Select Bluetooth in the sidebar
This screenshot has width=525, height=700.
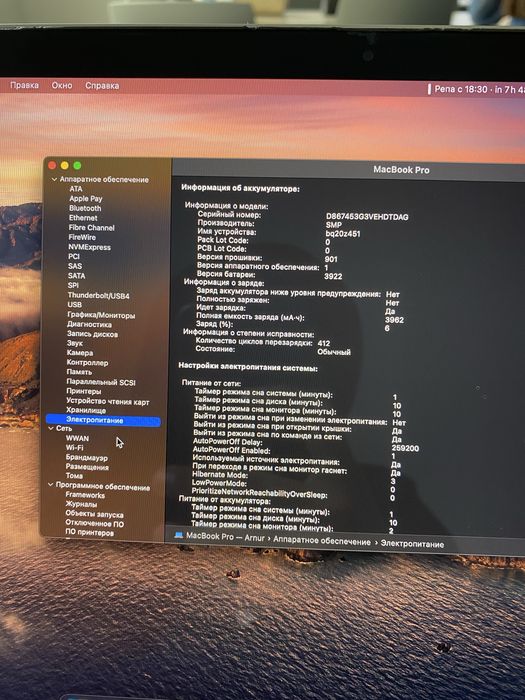click(x=85, y=208)
